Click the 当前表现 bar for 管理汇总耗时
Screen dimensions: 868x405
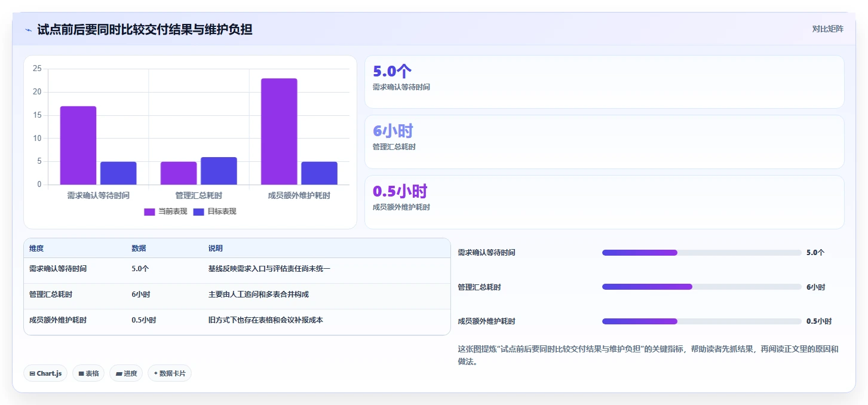pyautogui.click(x=179, y=173)
